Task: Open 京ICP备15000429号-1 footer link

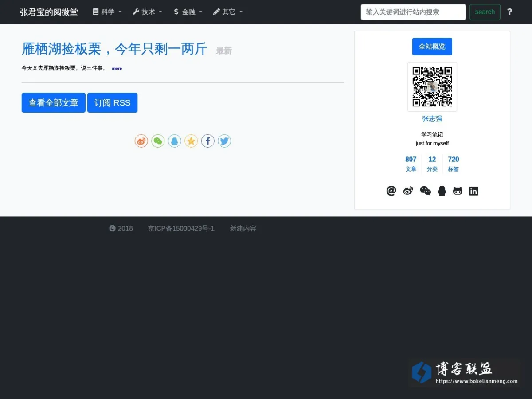Action: 181,228
